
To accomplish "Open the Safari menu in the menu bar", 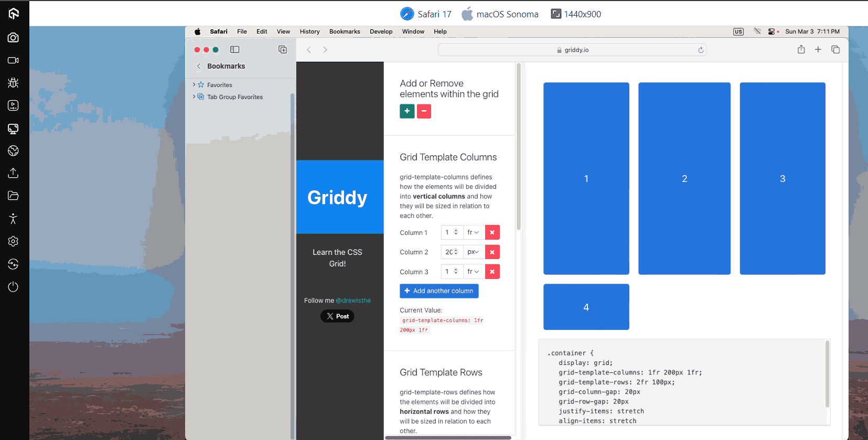I will 219,31.
